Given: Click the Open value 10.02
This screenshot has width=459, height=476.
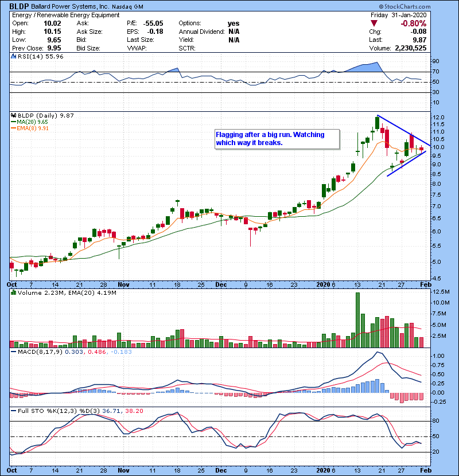Looking at the screenshot, I should 52,24.
